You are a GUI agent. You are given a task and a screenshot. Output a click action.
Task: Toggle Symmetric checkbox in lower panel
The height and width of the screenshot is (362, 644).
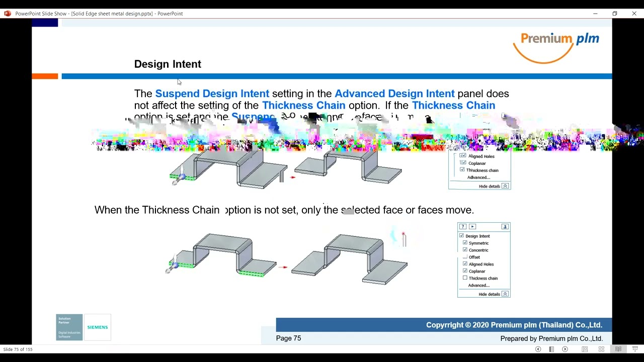click(465, 243)
